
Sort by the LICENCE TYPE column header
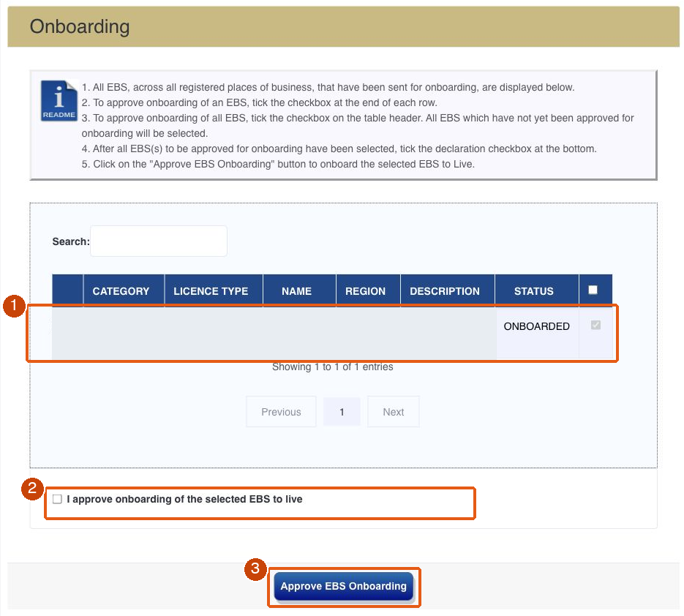click(214, 291)
